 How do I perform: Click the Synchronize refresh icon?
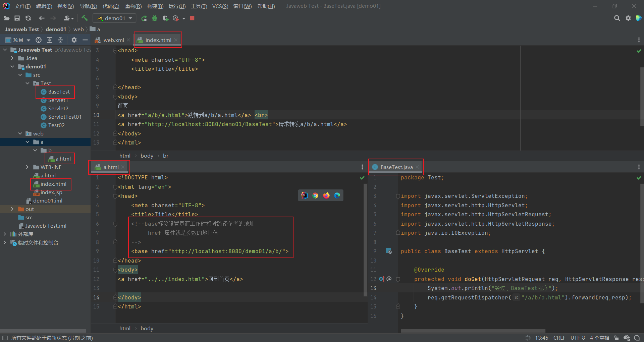[28, 18]
